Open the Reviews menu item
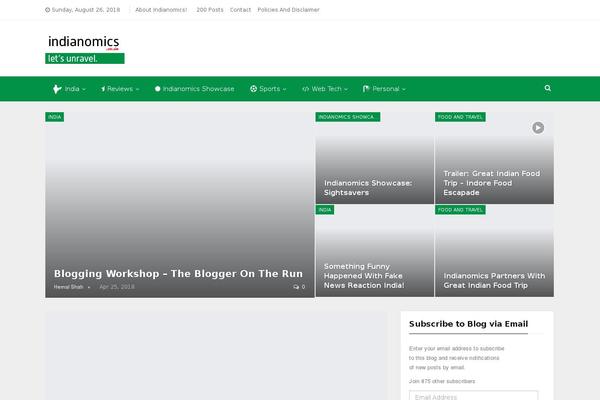 [120, 89]
